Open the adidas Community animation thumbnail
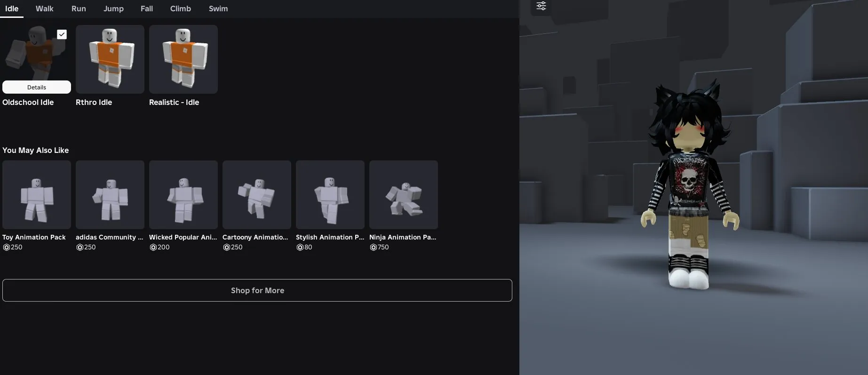868x375 pixels. click(110, 194)
